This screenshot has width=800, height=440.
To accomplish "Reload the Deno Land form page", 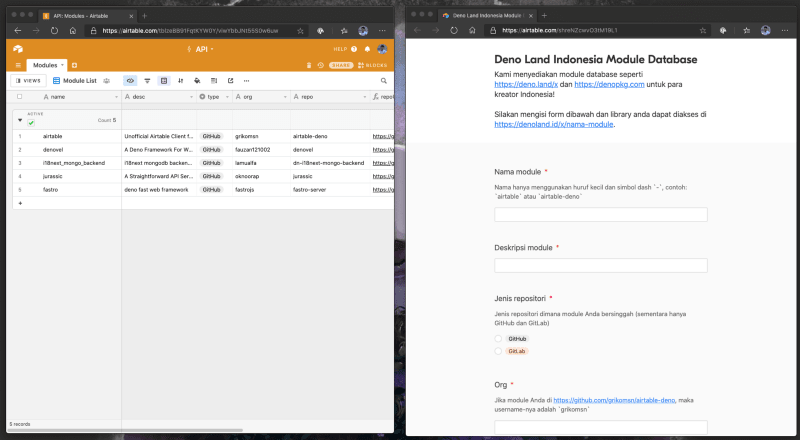I will (x=454, y=31).
